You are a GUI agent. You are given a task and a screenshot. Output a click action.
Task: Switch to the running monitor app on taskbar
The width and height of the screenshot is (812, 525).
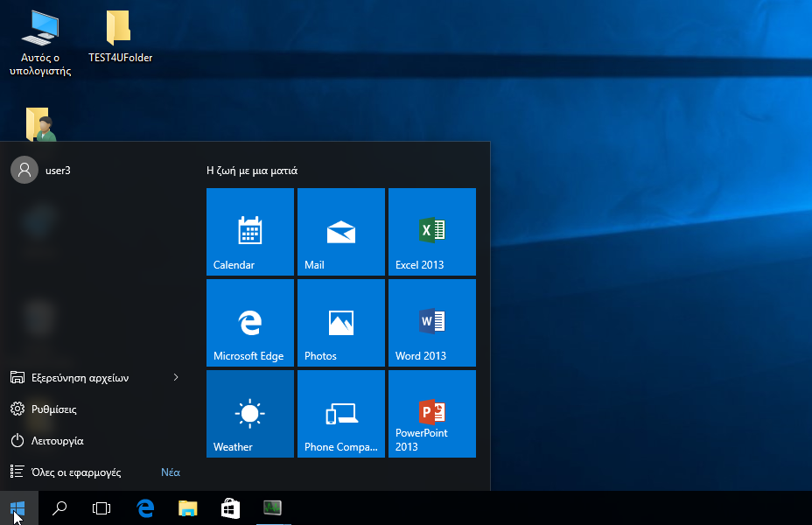tap(273, 508)
